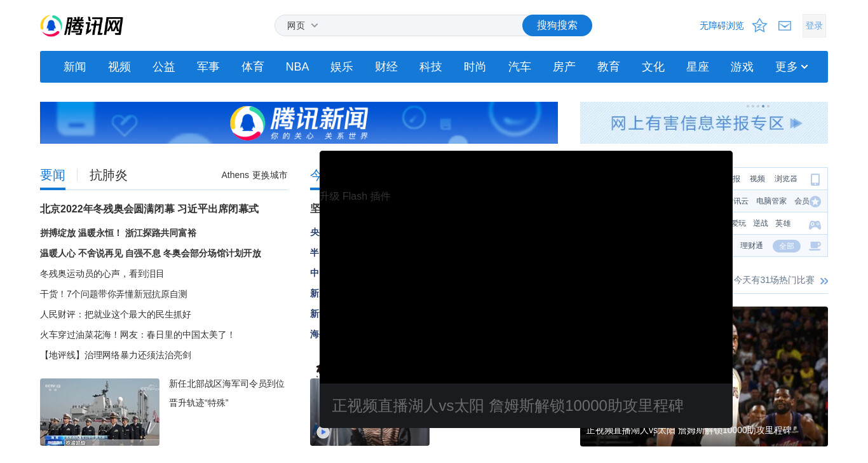868x463 pixels.
Task: Click the mobile phone icon in product panel
Action: coord(815,179)
